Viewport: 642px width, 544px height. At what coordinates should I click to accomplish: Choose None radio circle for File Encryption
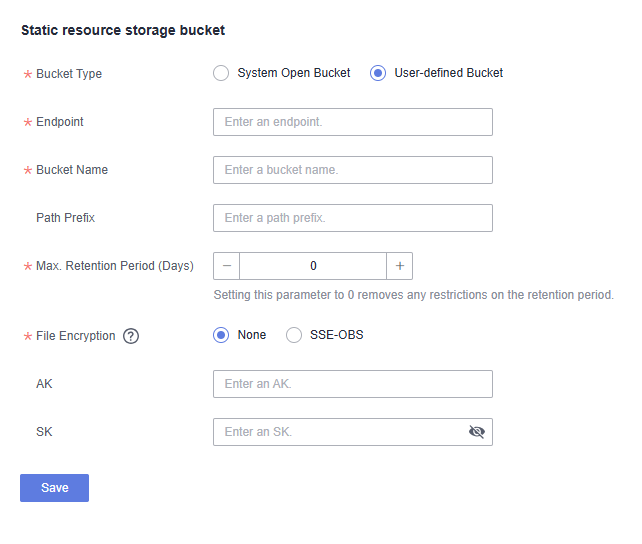[221, 335]
